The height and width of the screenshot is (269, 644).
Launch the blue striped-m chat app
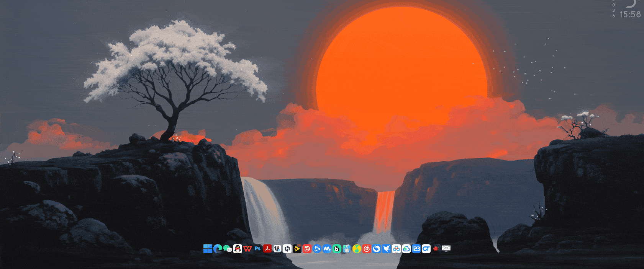327,249
